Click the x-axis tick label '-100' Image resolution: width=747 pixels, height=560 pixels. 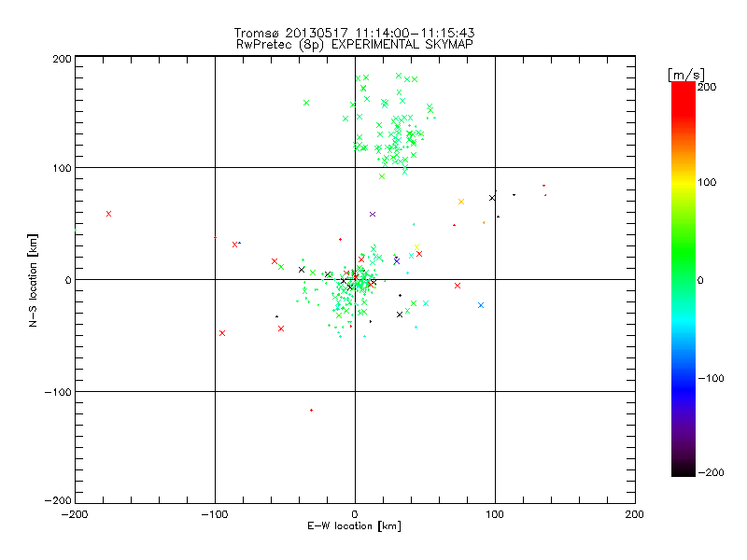pyautogui.click(x=215, y=514)
